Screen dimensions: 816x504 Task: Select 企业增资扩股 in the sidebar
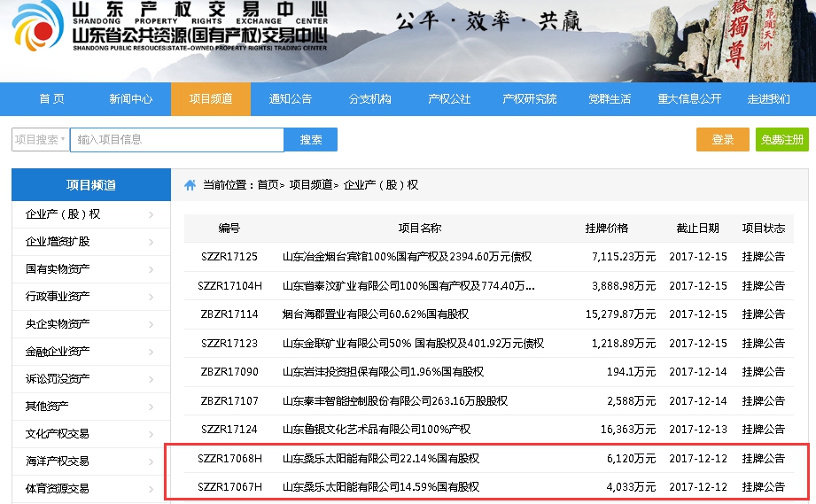pyautogui.click(x=58, y=242)
